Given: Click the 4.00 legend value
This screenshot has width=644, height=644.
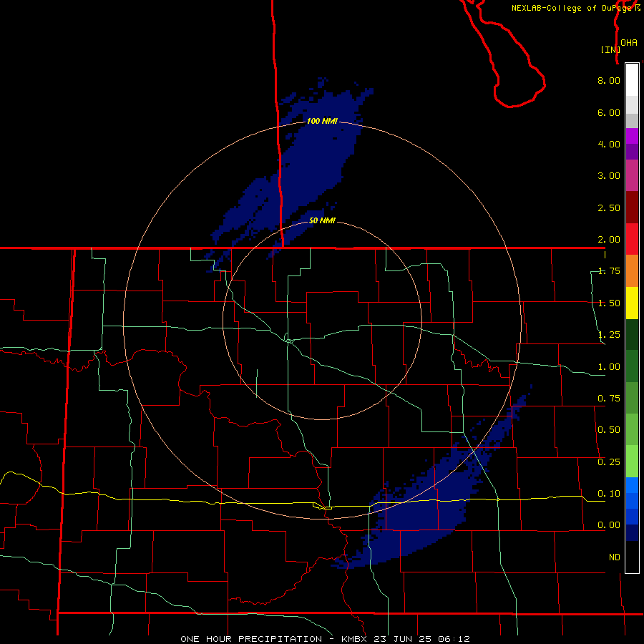Looking at the screenshot, I should 609,144.
